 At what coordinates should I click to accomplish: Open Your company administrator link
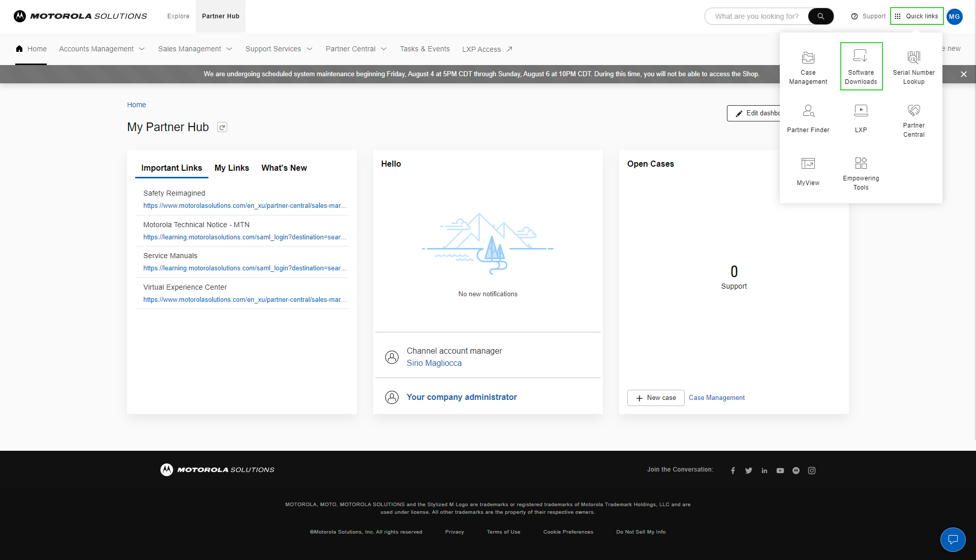point(462,397)
